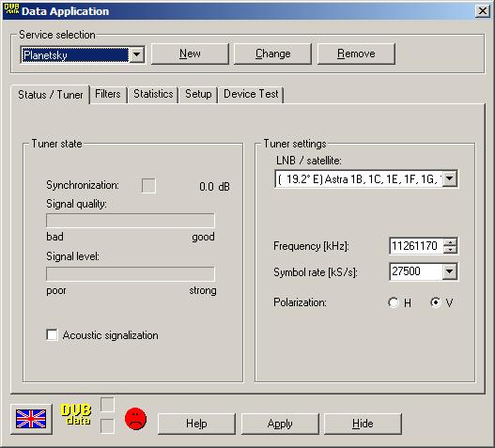Click the Polarization label

pos(300,302)
